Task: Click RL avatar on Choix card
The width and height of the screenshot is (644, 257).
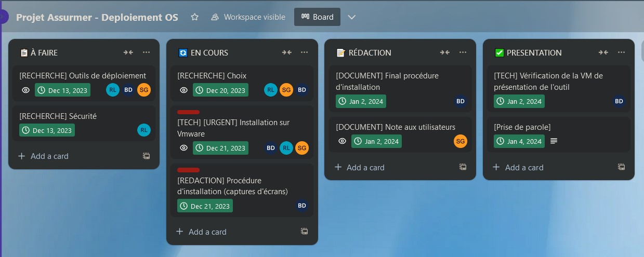Action: coord(271,90)
